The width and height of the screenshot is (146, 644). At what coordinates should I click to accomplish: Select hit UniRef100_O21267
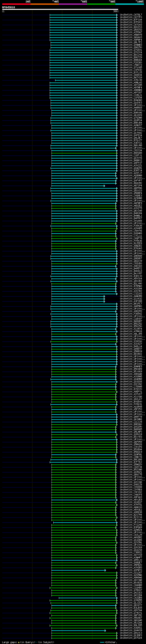point(131,573)
